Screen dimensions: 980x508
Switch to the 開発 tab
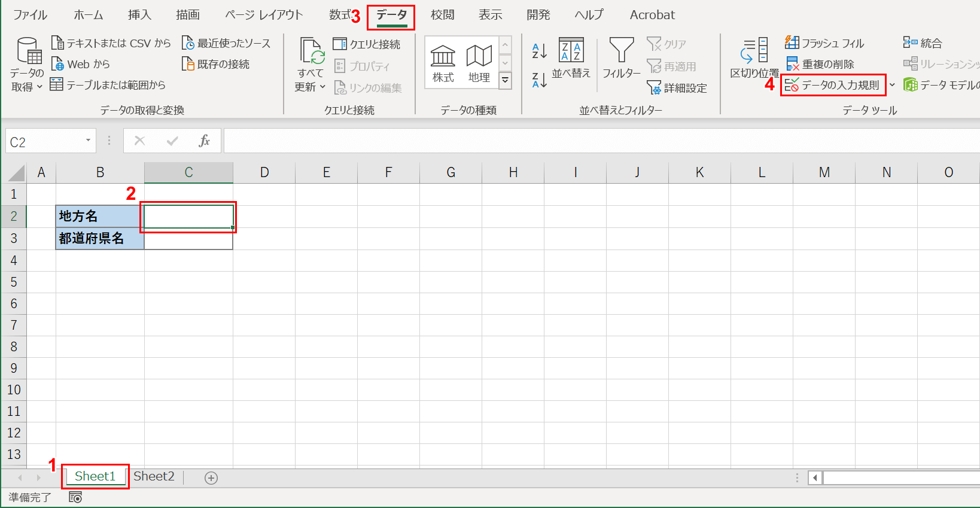(x=538, y=15)
